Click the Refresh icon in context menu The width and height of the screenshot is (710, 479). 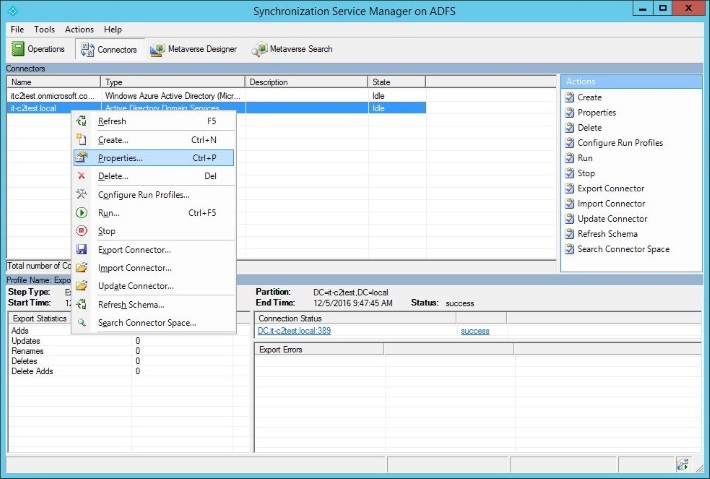pyautogui.click(x=82, y=121)
